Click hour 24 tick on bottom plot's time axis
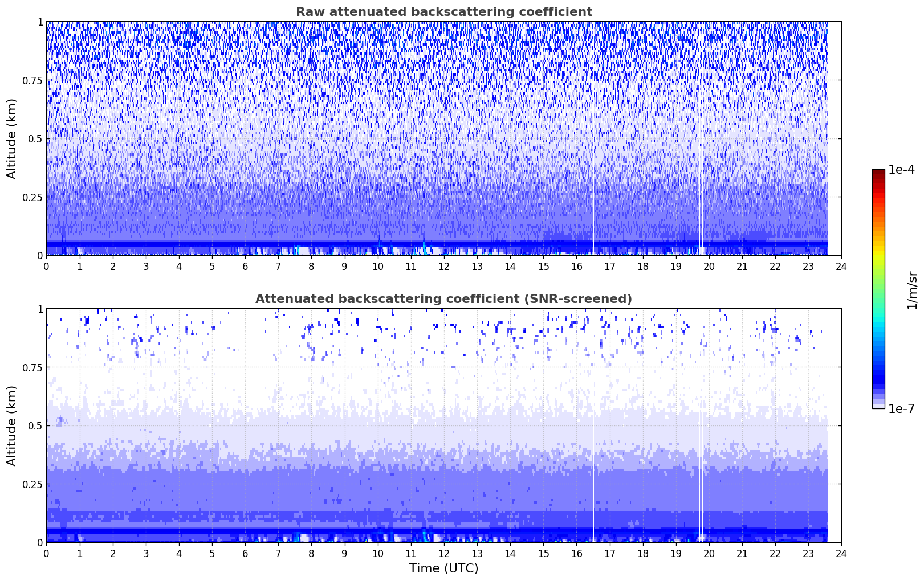The image size is (924, 581). (x=841, y=554)
